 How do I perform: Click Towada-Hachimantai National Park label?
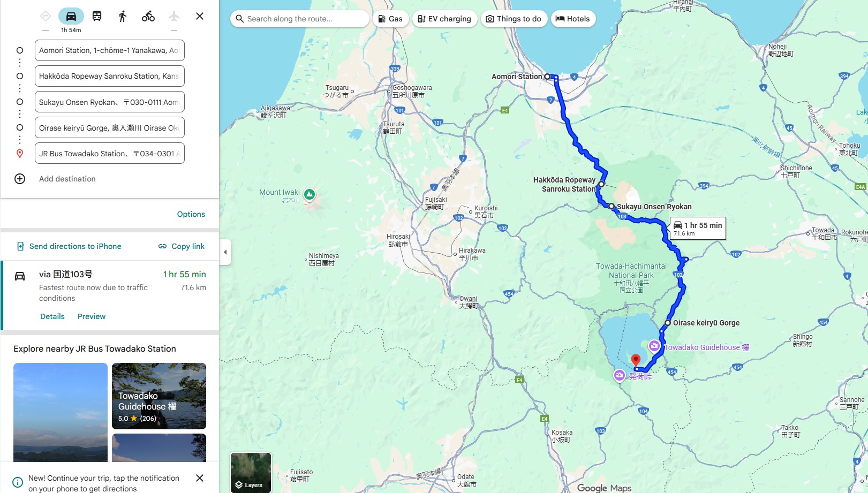tap(631, 278)
